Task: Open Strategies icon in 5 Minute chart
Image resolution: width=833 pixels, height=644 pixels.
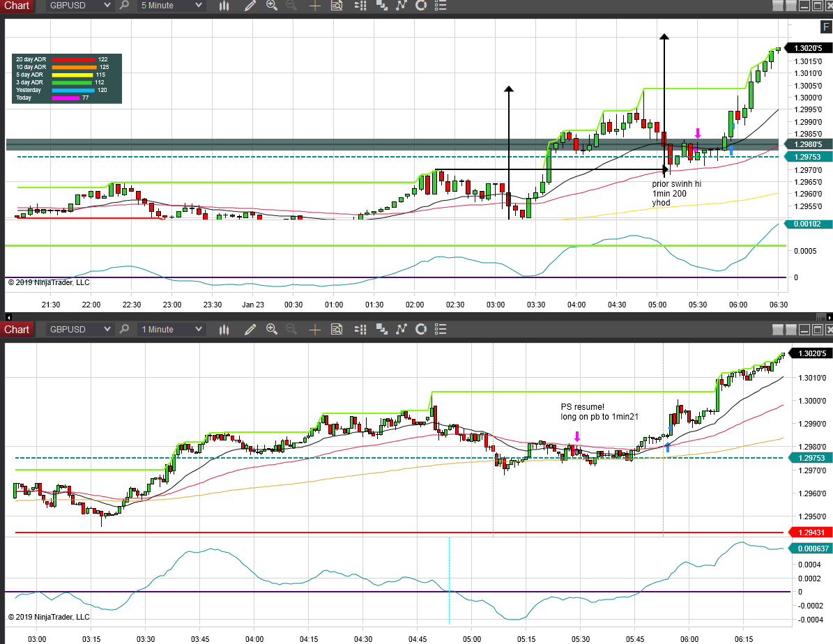Action: 421,6
